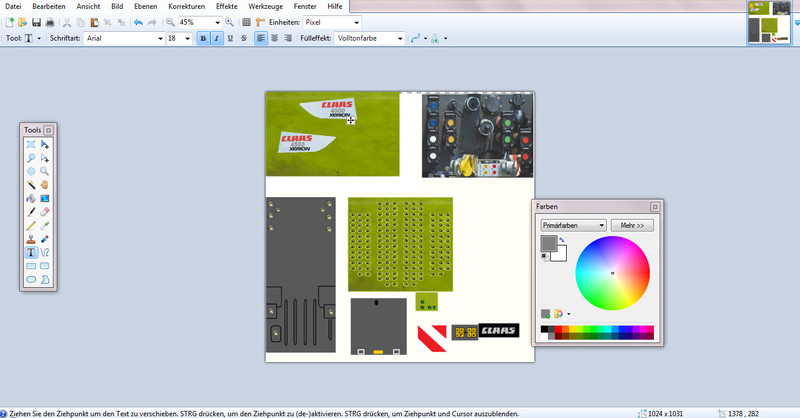Toggle Strikethrough text formatting
This screenshot has width=800, height=418.
tap(244, 38)
